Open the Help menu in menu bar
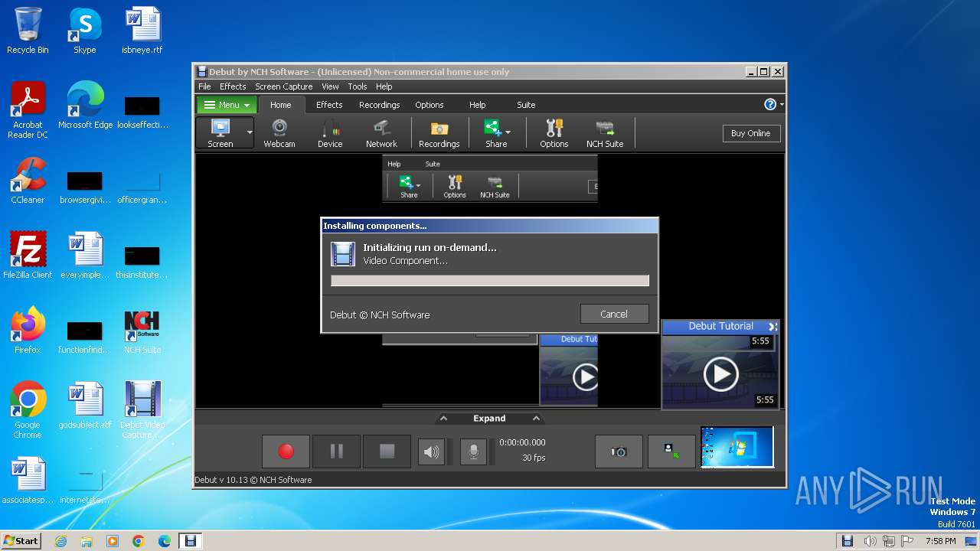The width and height of the screenshot is (980, 551). pyautogui.click(x=384, y=86)
